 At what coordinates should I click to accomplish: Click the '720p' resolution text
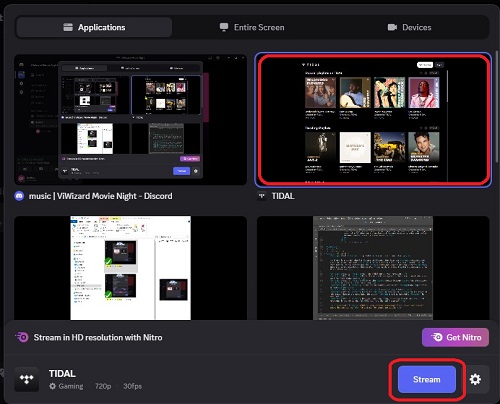tap(103, 386)
